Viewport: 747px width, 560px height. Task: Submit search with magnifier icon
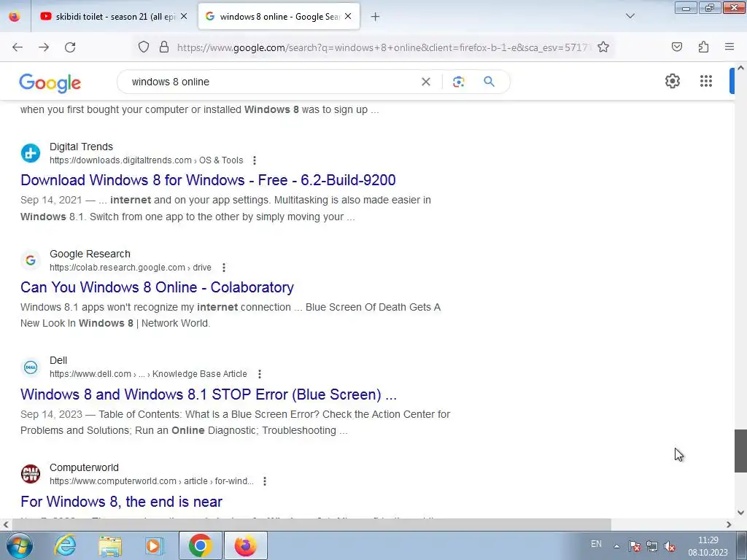(x=489, y=82)
